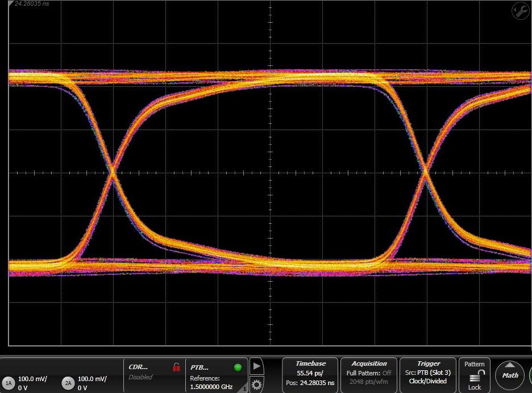Toggle Full Pattern Off in Acquisition
This screenshot has height=393, width=532.
coord(369,373)
